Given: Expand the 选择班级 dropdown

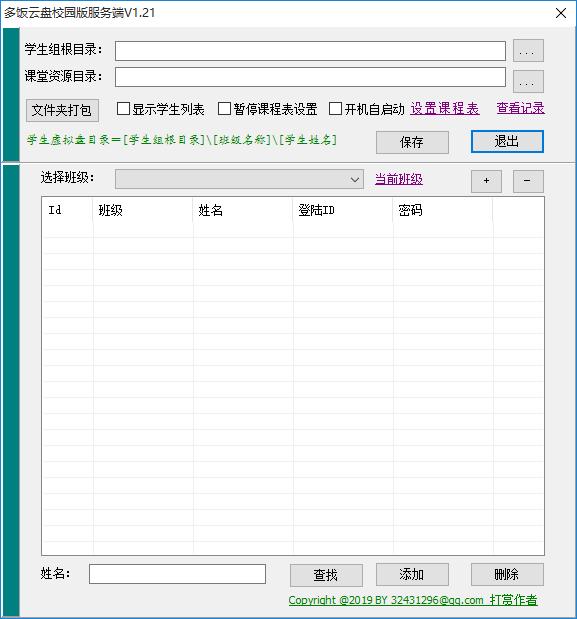Looking at the screenshot, I should pos(239,180).
